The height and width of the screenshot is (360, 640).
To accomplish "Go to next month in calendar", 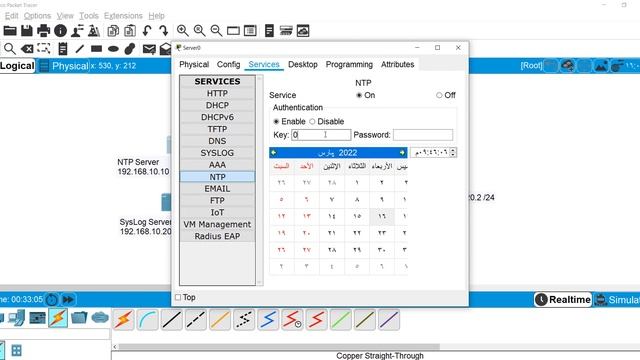I will point(402,153).
